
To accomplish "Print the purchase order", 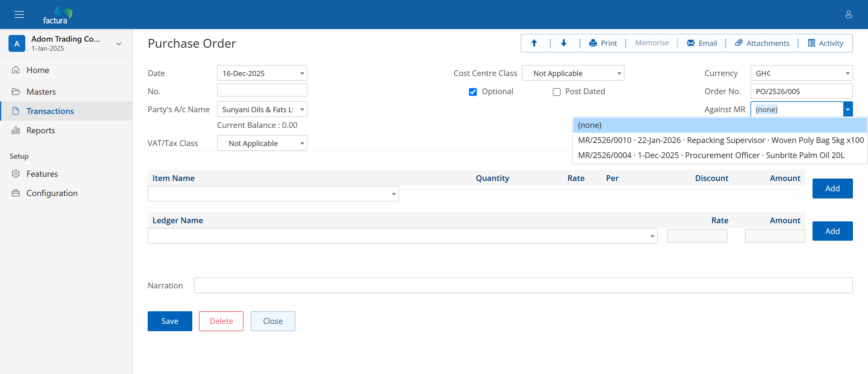I will pyautogui.click(x=603, y=43).
